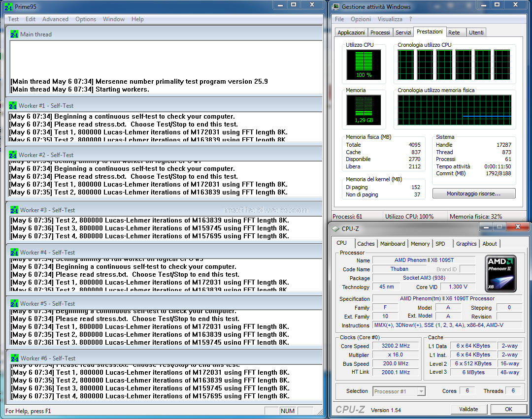Click the OK button in CPU-Z

(x=508, y=409)
